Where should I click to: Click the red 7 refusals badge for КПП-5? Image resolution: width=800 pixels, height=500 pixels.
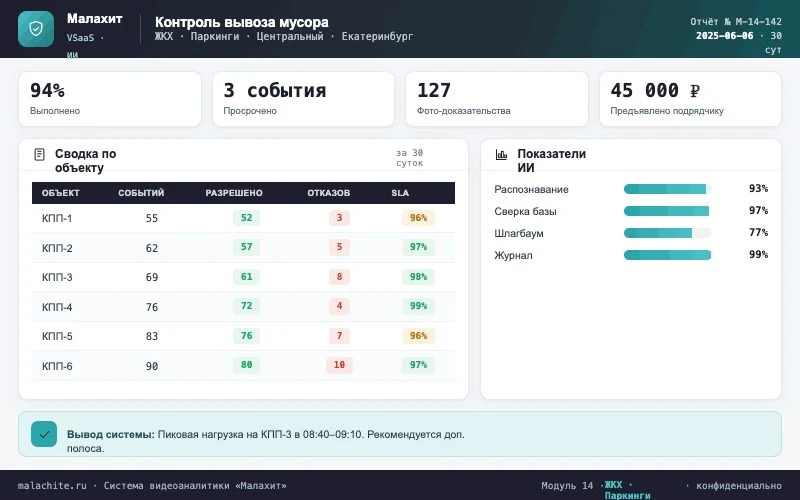pyautogui.click(x=339, y=336)
